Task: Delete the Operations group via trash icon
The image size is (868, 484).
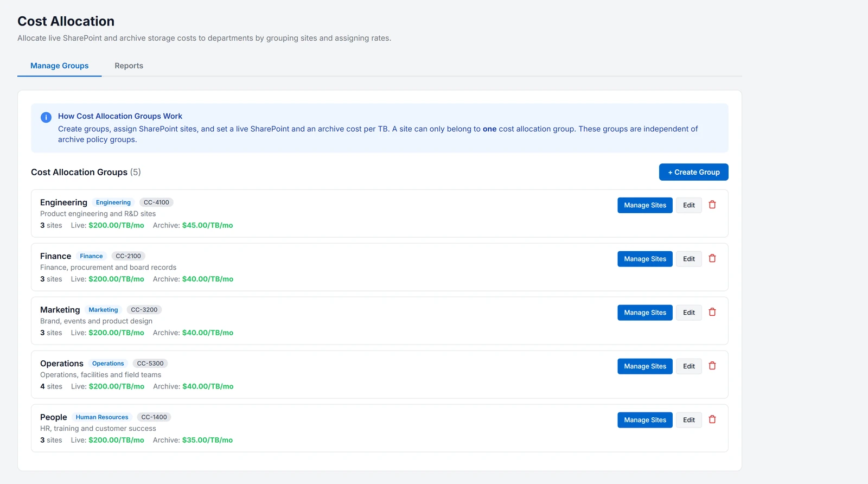Action: pyautogui.click(x=712, y=366)
